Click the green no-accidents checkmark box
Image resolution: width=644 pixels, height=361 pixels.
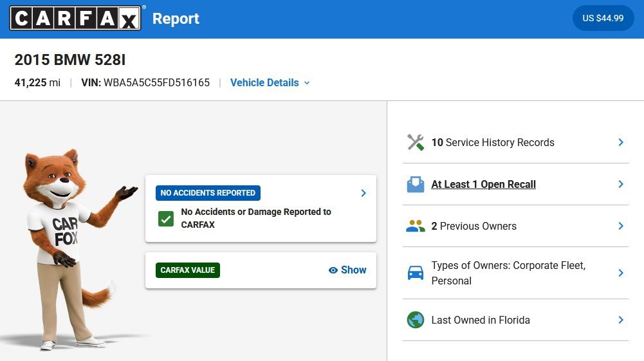pos(166,219)
